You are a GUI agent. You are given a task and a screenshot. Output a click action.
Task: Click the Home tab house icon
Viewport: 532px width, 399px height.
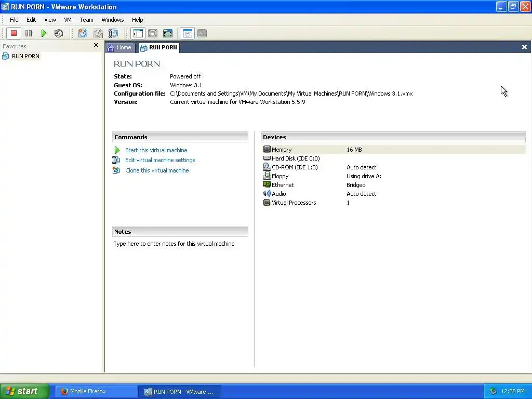pos(111,48)
